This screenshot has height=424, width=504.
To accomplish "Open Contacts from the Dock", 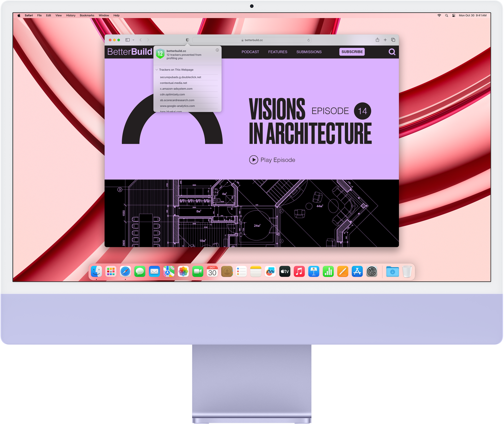I will coord(227,272).
